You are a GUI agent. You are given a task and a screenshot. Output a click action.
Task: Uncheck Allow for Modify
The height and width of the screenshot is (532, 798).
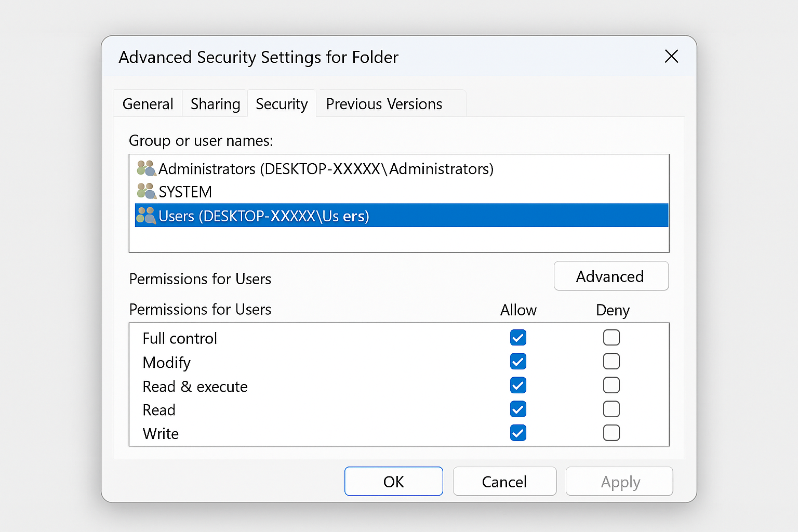coord(518,362)
